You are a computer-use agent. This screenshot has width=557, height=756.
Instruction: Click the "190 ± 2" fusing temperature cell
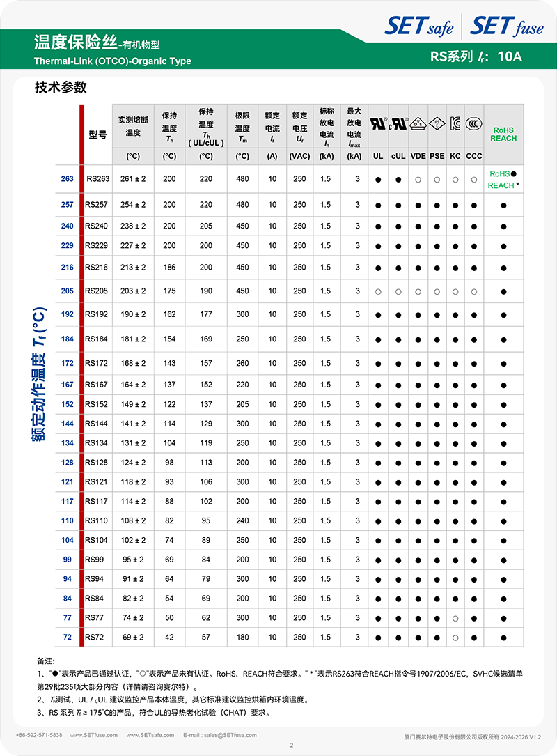(x=133, y=314)
